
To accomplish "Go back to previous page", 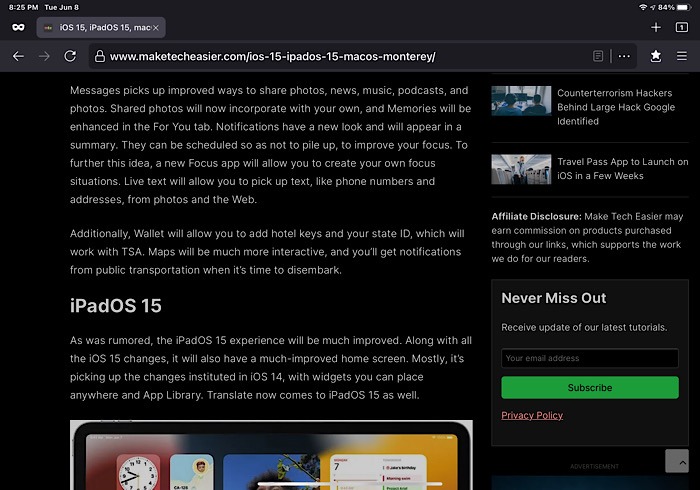I will tap(18, 56).
